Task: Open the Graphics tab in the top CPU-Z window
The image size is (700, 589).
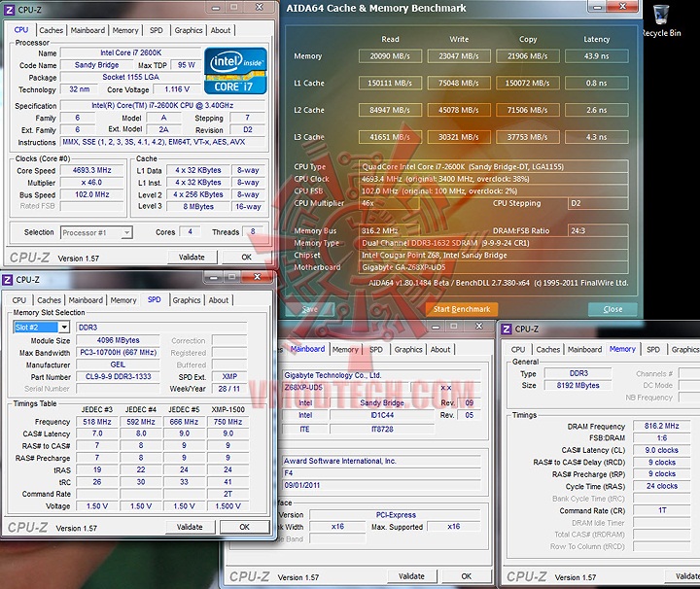Action: point(188,30)
